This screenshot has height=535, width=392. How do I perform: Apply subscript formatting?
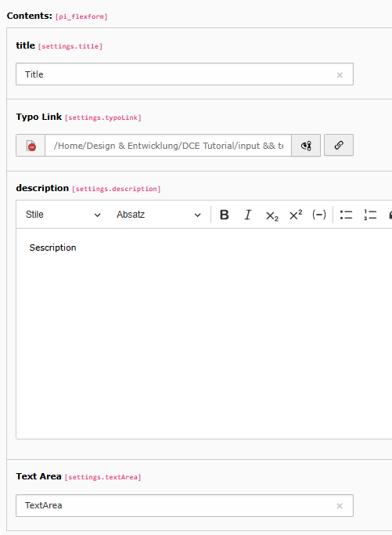(x=272, y=215)
